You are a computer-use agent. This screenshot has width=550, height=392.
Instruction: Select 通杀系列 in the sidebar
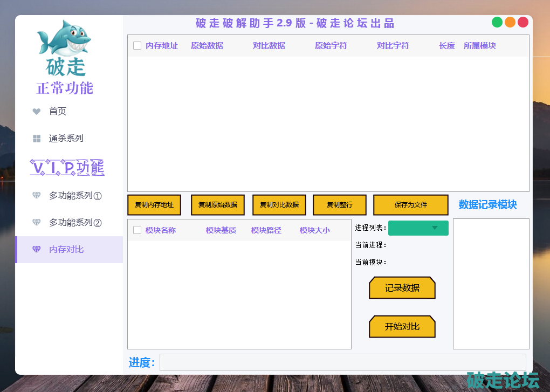coord(66,139)
